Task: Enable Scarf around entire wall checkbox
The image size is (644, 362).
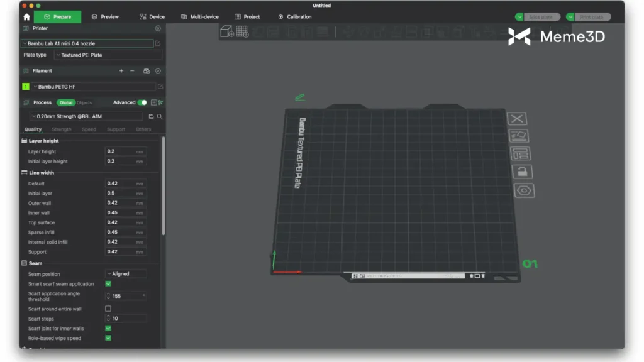Action: [x=108, y=309]
